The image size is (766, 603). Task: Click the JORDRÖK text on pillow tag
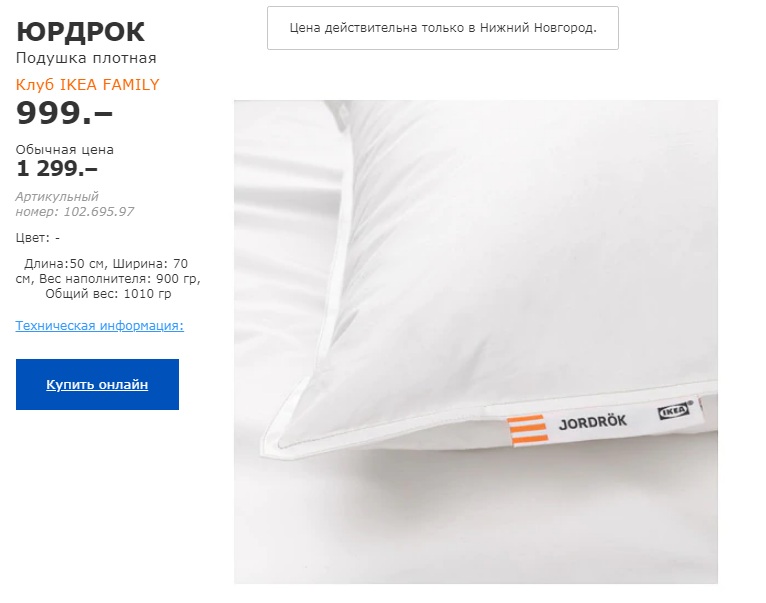pos(593,422)
